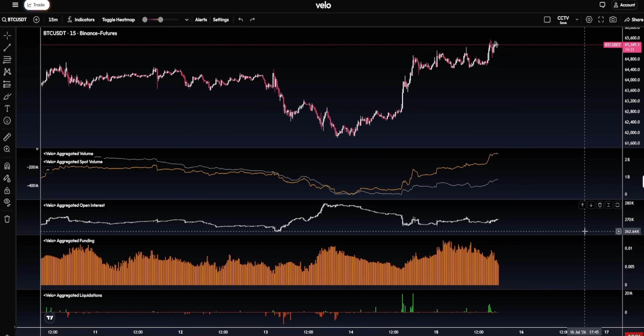644x336 pixels.
Task: Collapse the Open Interest pane
Action: tap(608, 205)
